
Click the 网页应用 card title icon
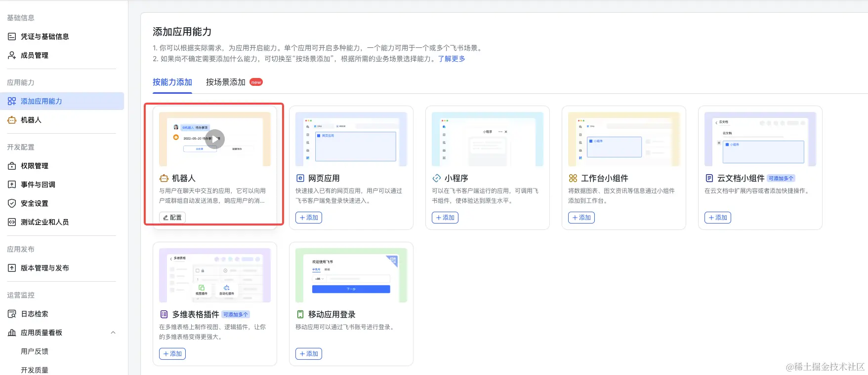tap(300, 178)
